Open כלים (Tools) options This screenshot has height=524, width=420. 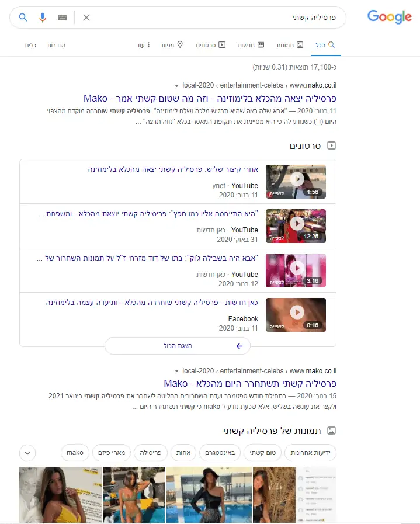coord(30,45)
